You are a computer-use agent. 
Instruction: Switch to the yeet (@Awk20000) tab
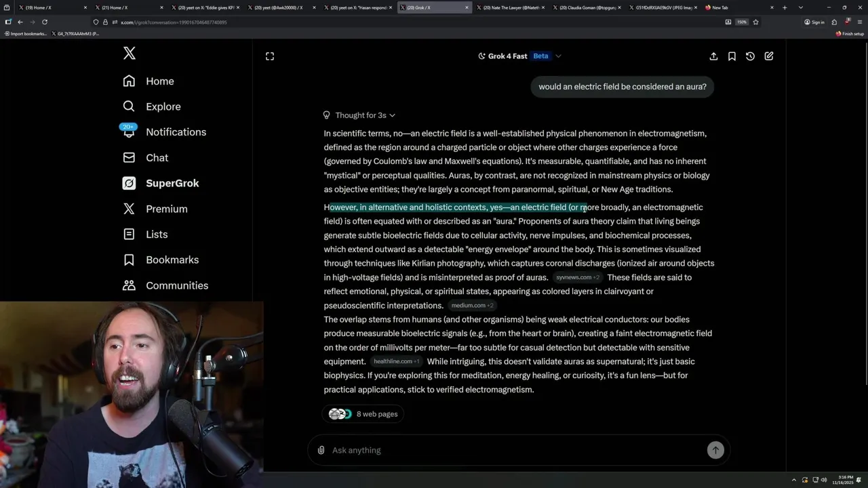click(281, 7)
